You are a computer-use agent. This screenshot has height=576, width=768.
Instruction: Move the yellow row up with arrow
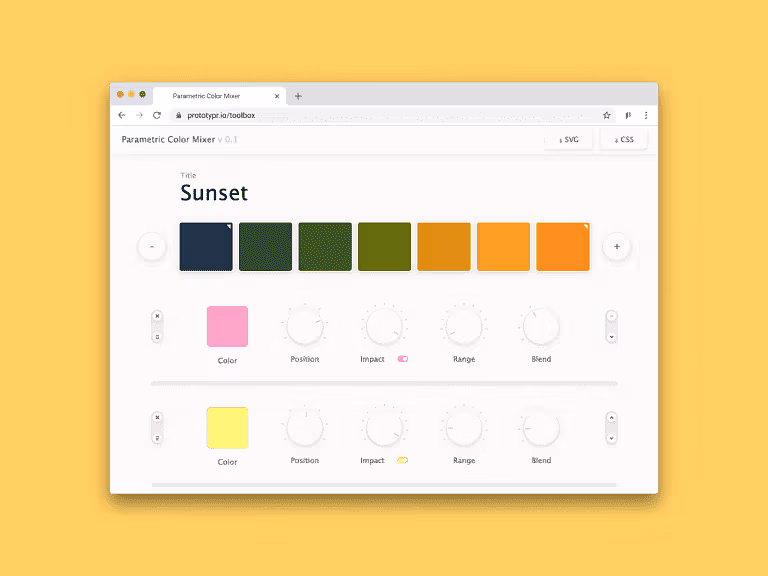(611, 418)
